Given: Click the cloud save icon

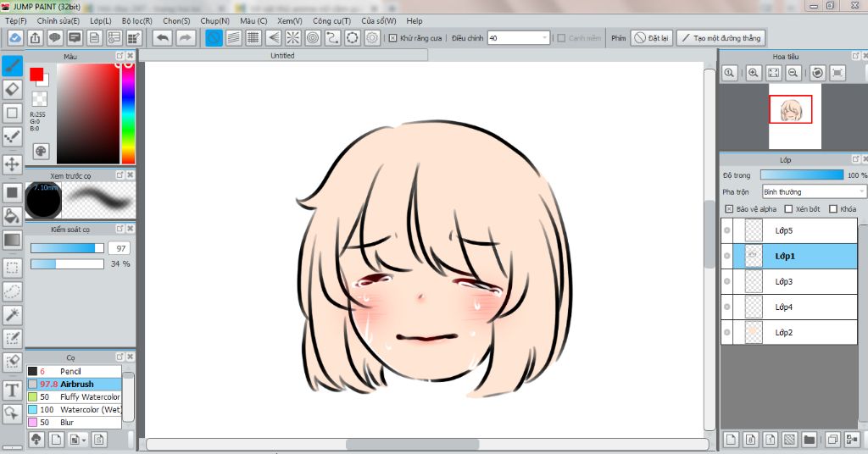Looking at the screenshot, I should click(15, 38).
